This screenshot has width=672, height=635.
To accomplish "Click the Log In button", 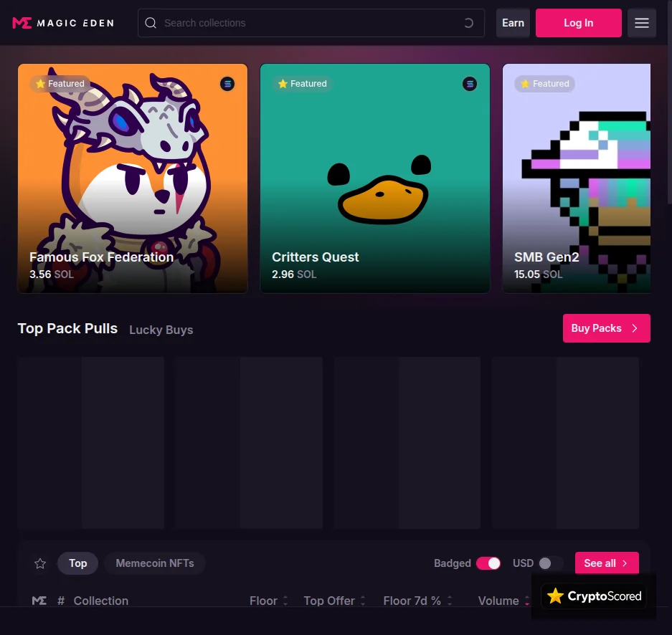I will 579,23.
